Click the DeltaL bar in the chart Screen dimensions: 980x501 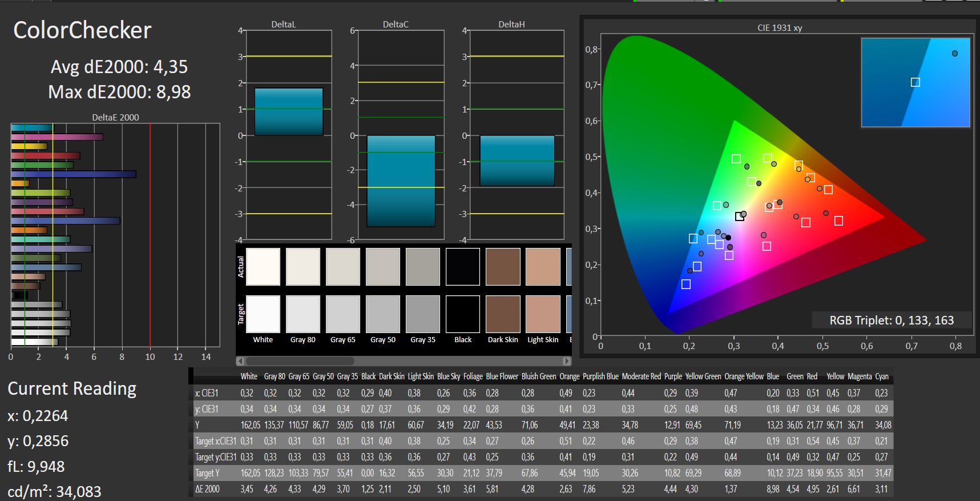click(289, 111)
